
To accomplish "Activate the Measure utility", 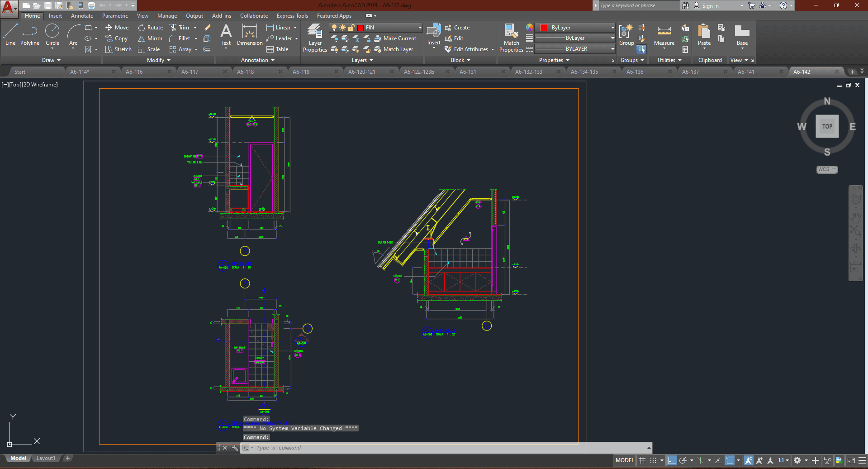I will tap(664, 35).
